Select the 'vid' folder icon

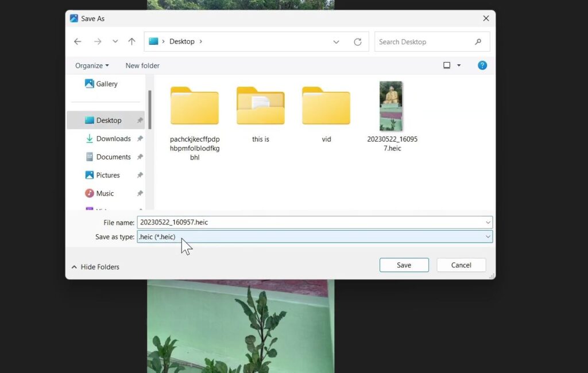326,106
